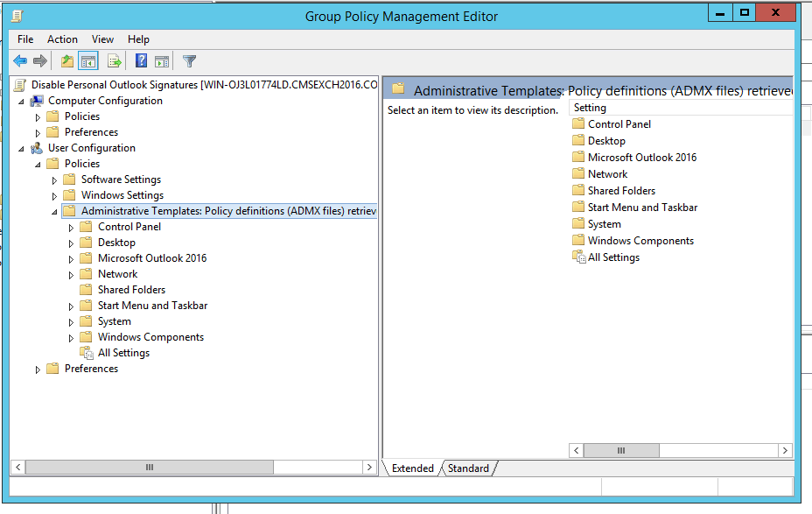Toggle the Show/Hide Console Tree icon
Screen dimensions: 812x514
point(87,60)
